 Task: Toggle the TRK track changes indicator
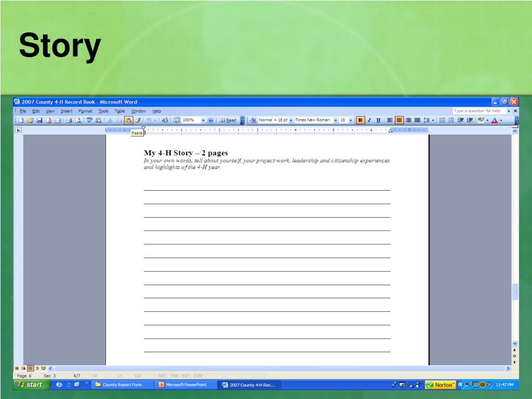tap(175, 376)
